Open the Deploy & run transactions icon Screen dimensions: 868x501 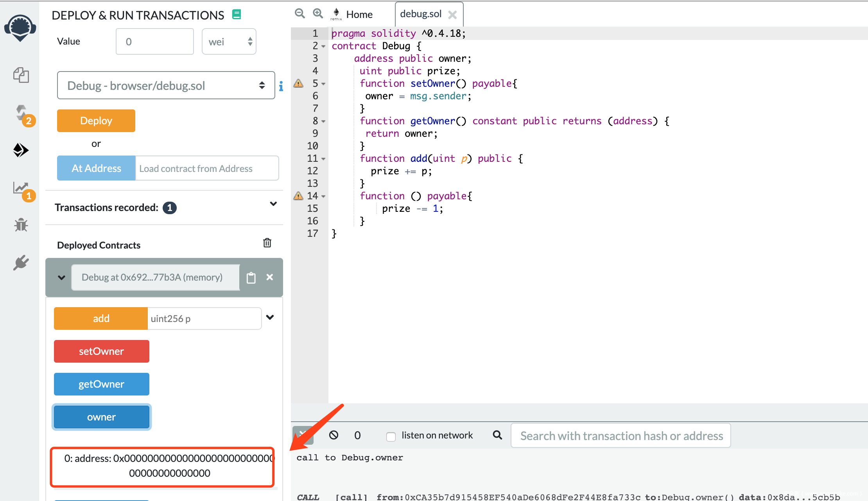[21, 150]
